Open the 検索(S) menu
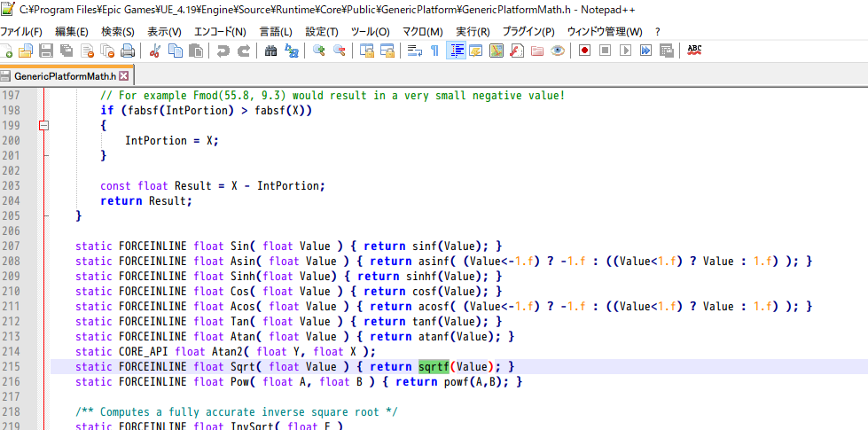This screenshot has width=868, height=430. [x=117, y=32]
